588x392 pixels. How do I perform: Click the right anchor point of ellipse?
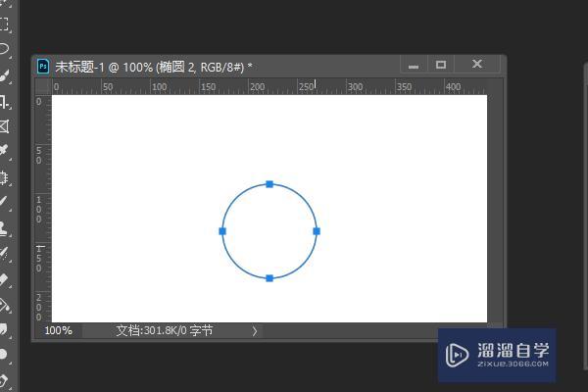pyautogui.click(x=317, y=231)
